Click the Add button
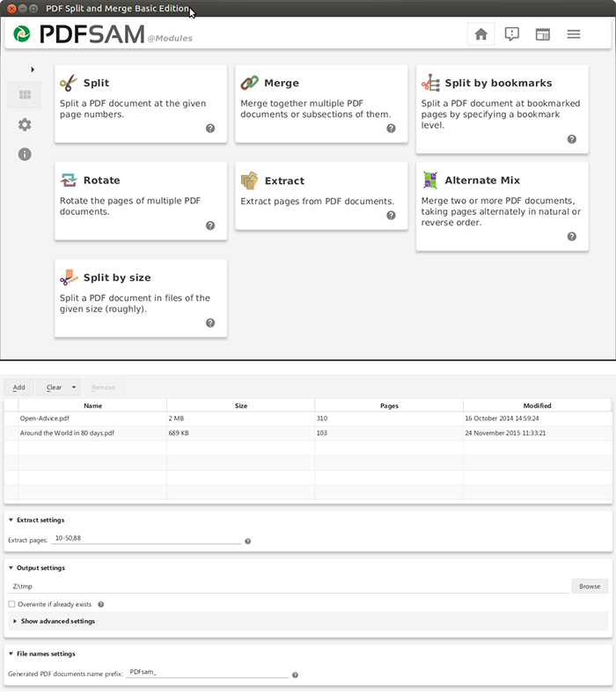 tap(18, 388)
